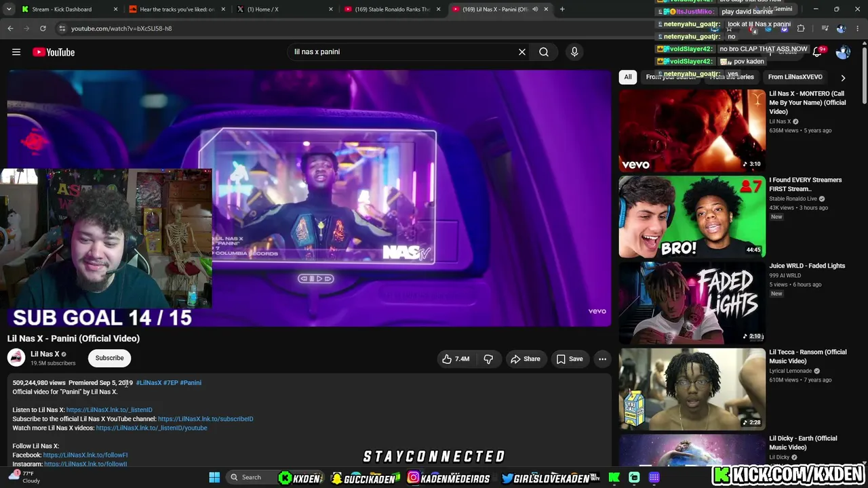
Task: Open browser media controls icon
Action: pos(825,28)
